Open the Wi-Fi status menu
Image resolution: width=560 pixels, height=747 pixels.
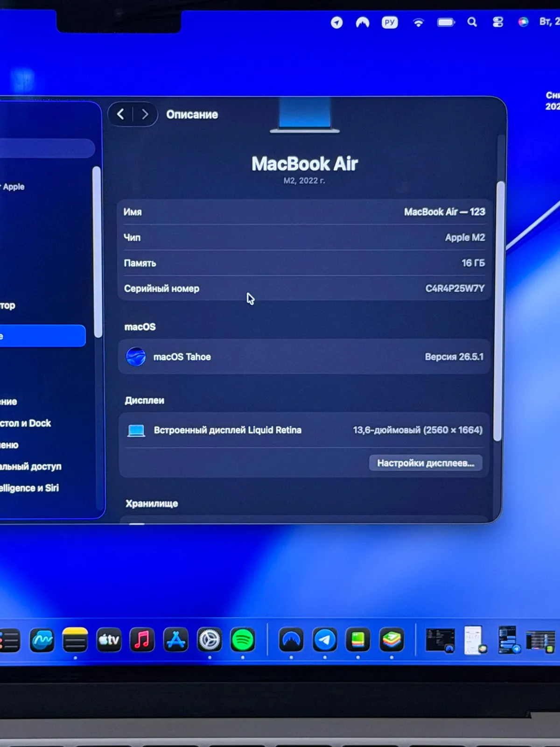pyautogui.click(x=418, y=22)
